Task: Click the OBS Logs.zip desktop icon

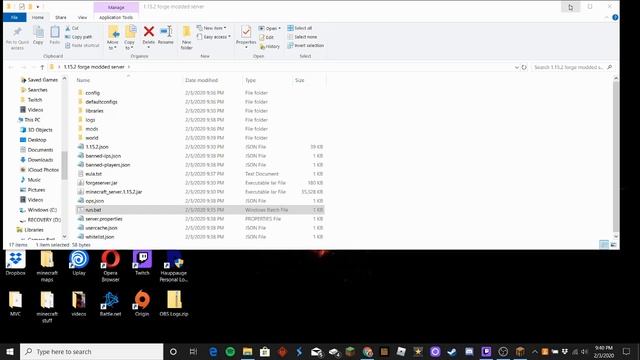Action: click(174, 304)
